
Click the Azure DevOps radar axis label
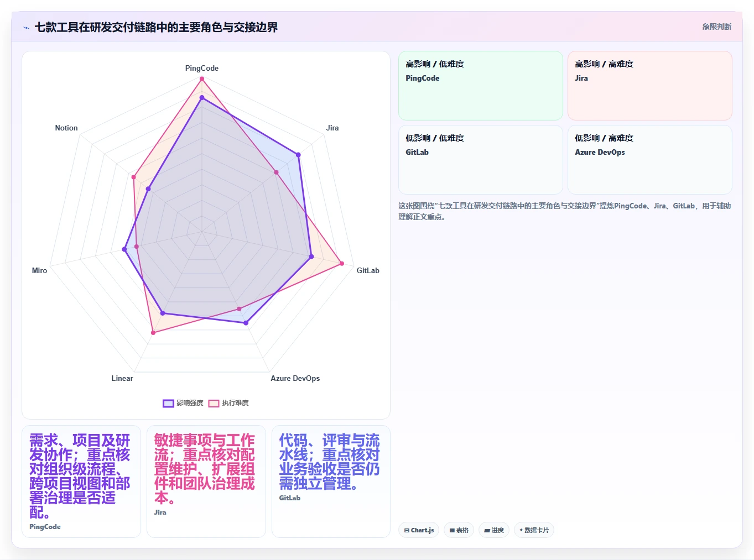[295, 378]
